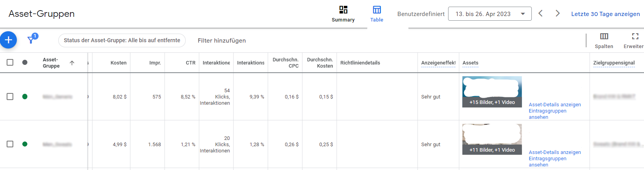Click the blue plus add button
The width and height of the screenshot is (644, 170).
coord(8,40)
